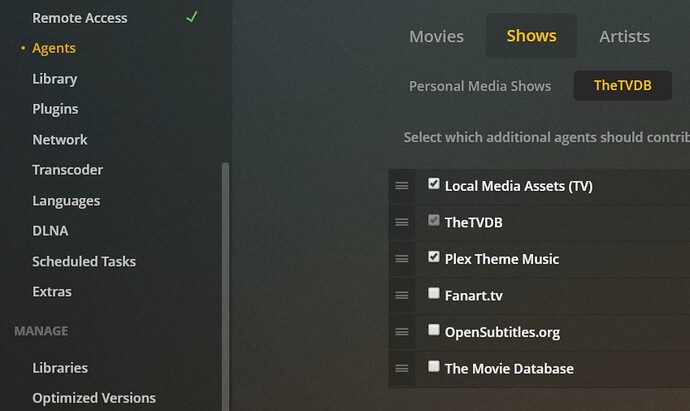The image size is (690, 411).
Task: Go to Library settings
Action: pos(55,79)
